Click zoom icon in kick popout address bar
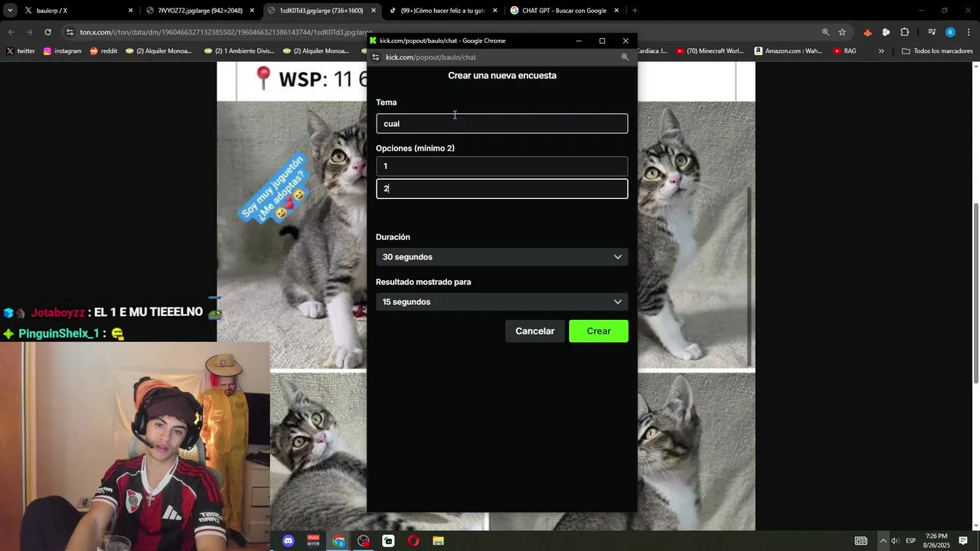Viewport: 980px width, 551px height. pos(625,57)
